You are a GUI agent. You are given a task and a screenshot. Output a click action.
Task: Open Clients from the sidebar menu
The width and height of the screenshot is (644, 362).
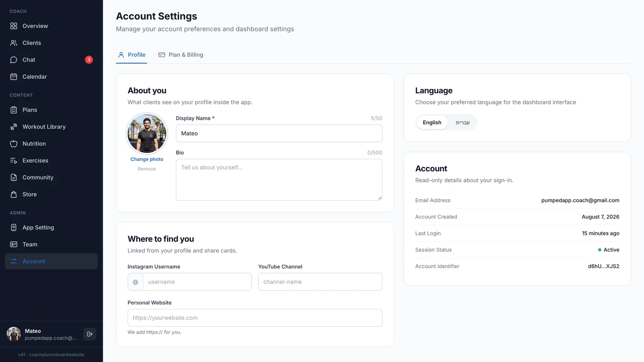coord(52,43)
